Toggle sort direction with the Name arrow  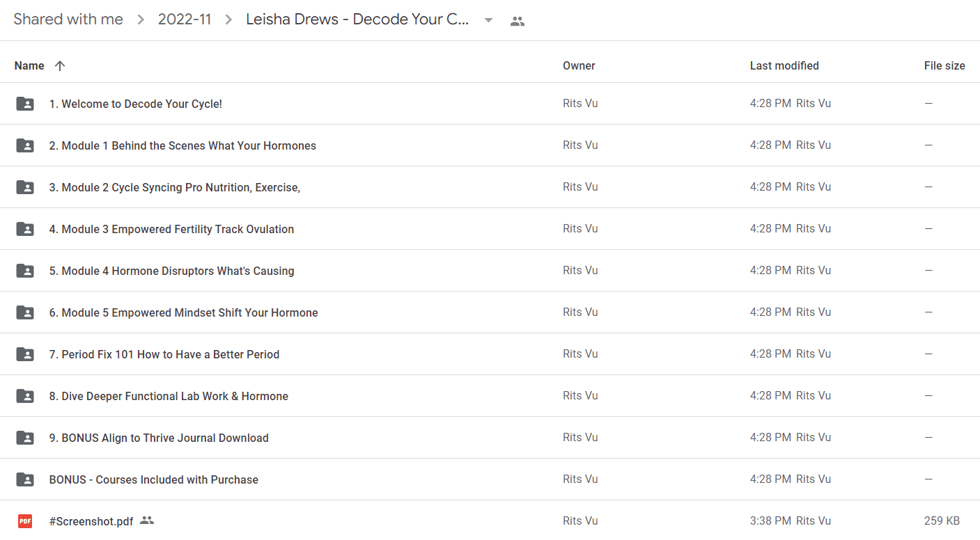pyautogui.click(x=60, y=65)
